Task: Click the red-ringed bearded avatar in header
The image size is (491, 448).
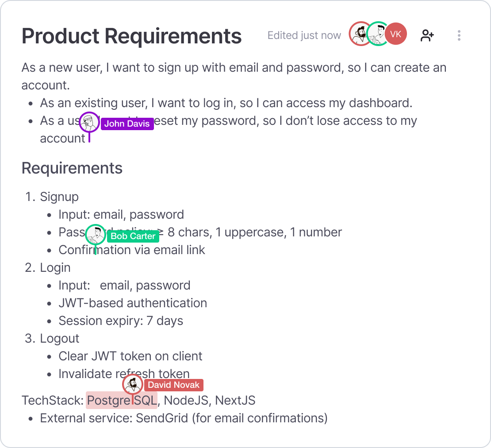Action: 359,34
